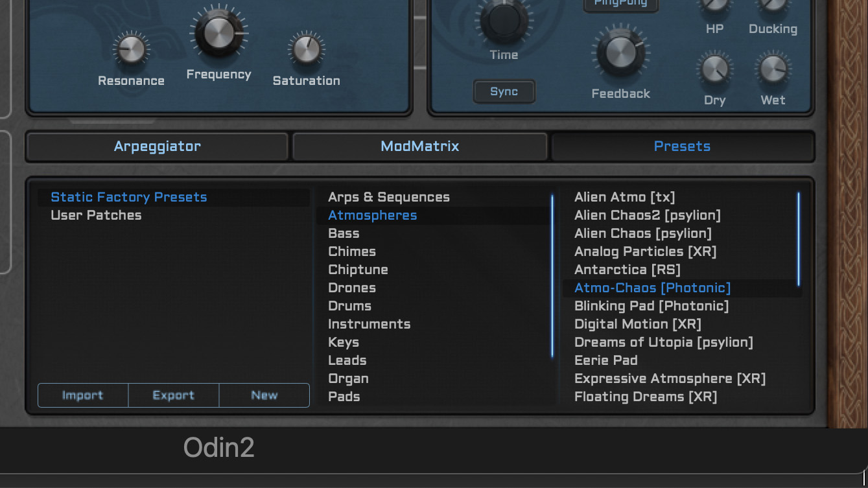Choose the Chiptune category

[x=433, y=270]
